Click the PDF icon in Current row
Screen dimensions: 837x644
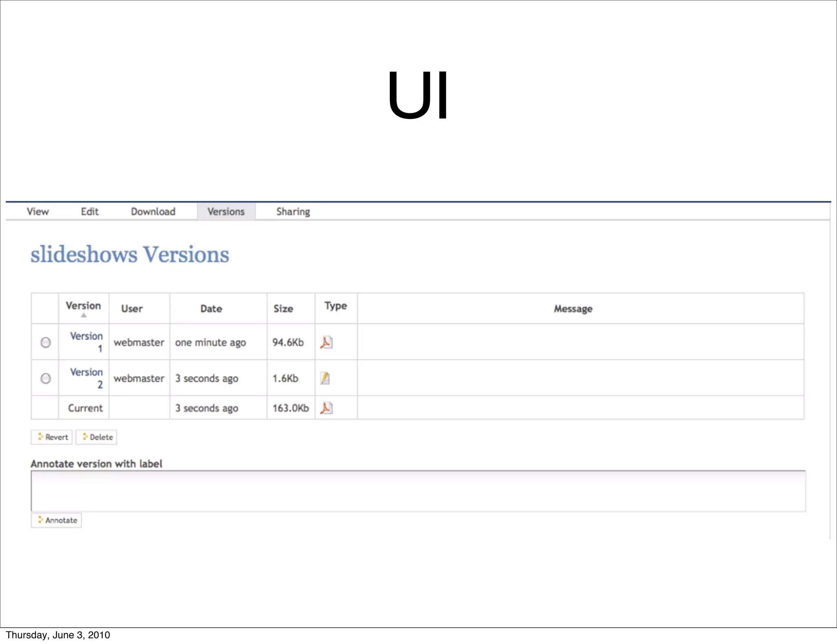click(326, 408)
